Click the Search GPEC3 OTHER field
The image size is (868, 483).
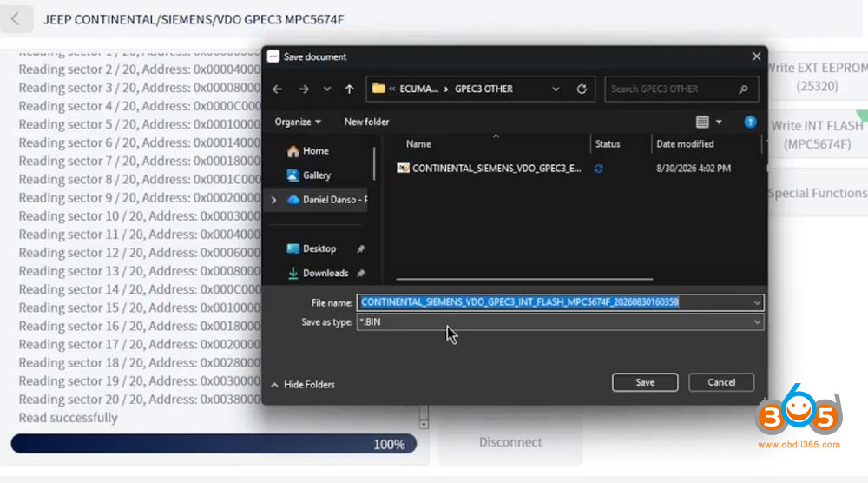(x=681, y=89)
